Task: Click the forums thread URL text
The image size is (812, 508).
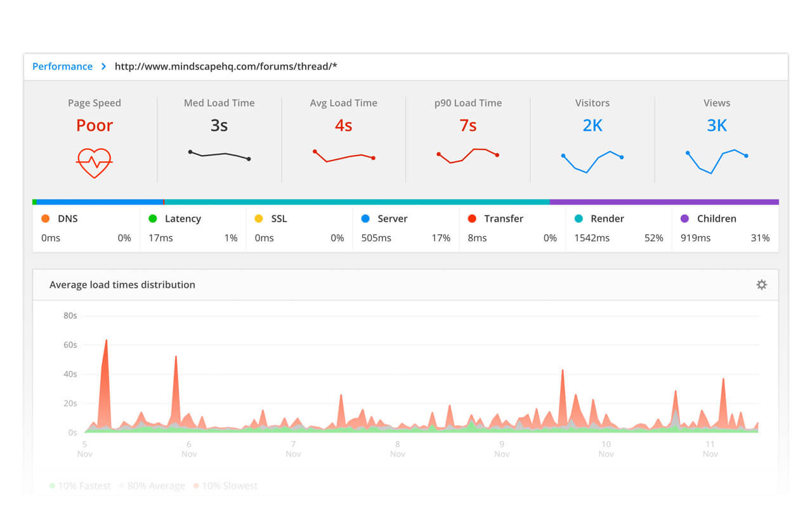Action: pyautogui.click(x=226, y=66)
